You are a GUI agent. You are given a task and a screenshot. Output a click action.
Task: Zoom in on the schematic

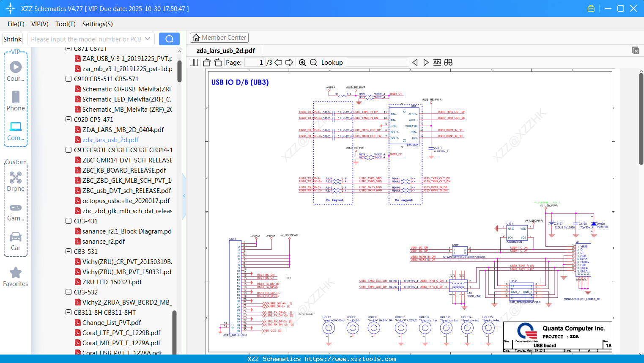(302, 63)
